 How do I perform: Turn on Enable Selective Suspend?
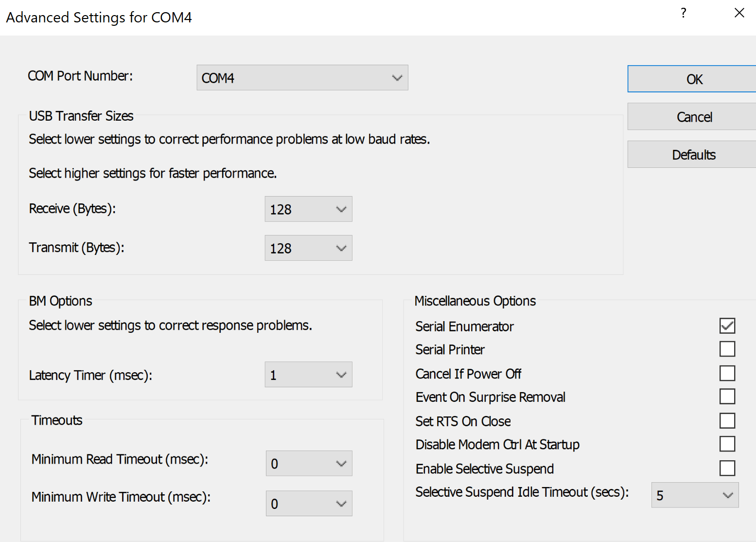coord(727,468)
